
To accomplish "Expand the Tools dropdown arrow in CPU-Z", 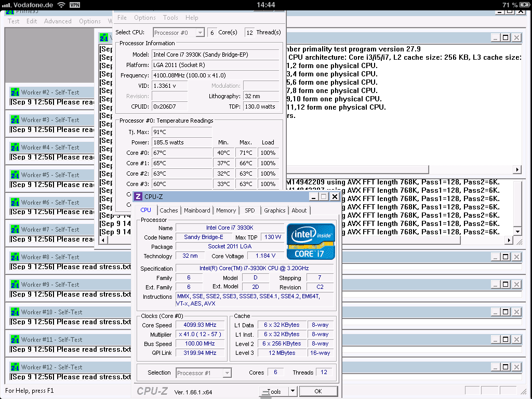I will pos(292,391).
